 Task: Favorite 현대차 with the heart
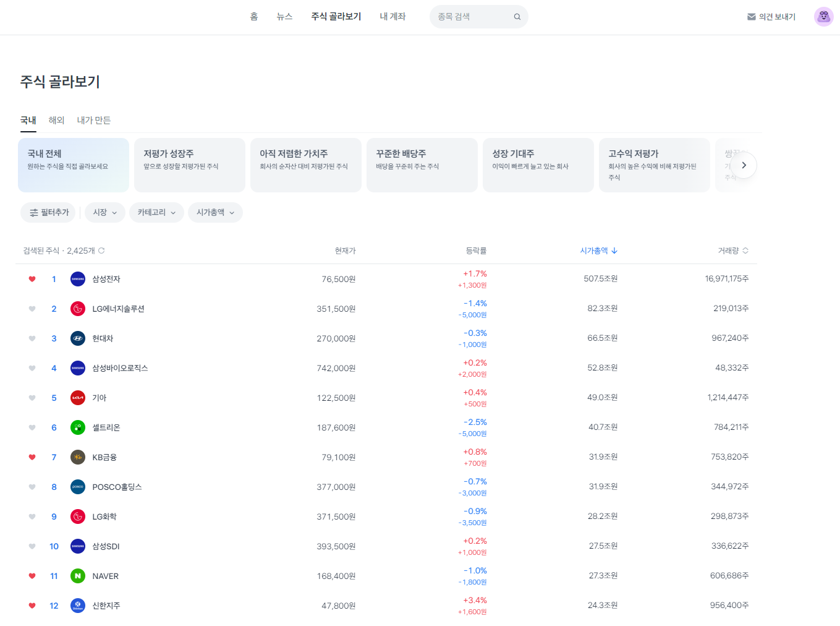click(x=32, y=338)
